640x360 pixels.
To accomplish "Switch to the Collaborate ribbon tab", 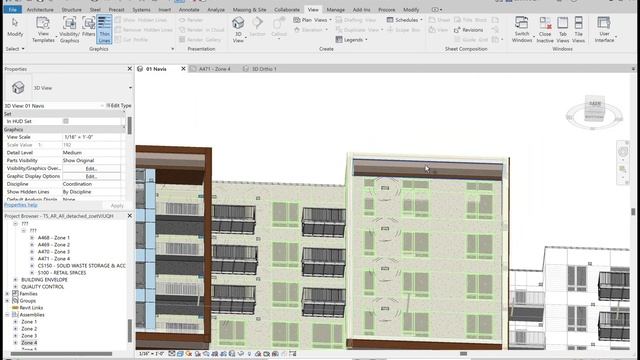I will click(x=287, y=9).
